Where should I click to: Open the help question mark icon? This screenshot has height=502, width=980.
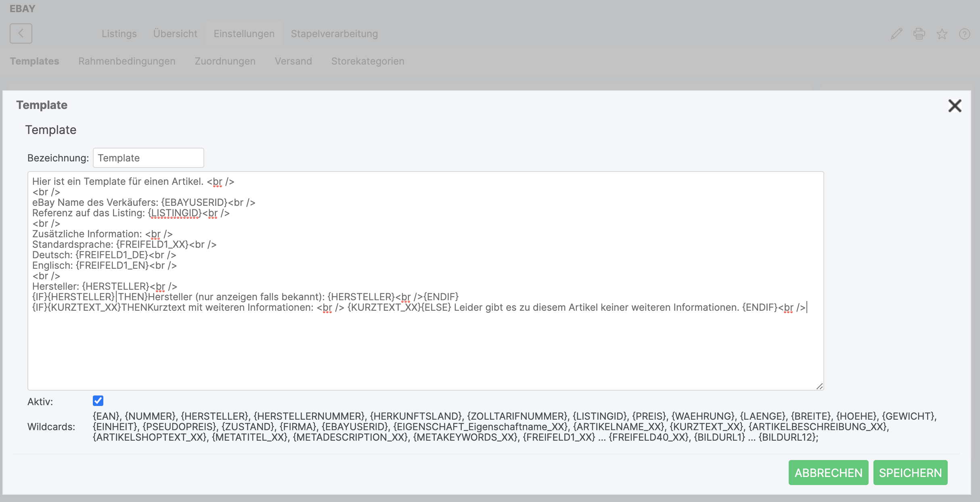[964, 34]
